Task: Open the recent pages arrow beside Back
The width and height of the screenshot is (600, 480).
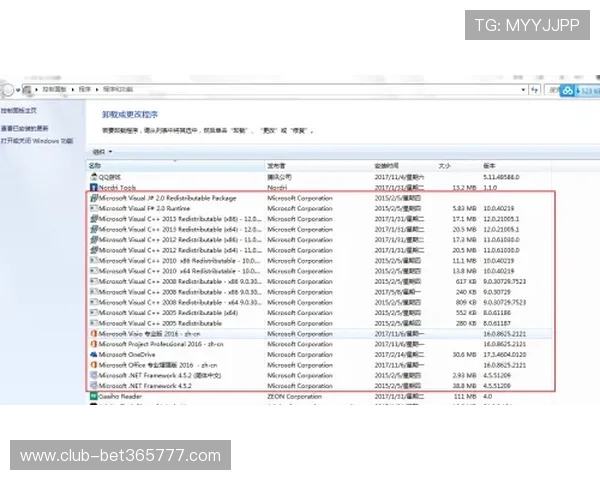Action: (18, 90)
